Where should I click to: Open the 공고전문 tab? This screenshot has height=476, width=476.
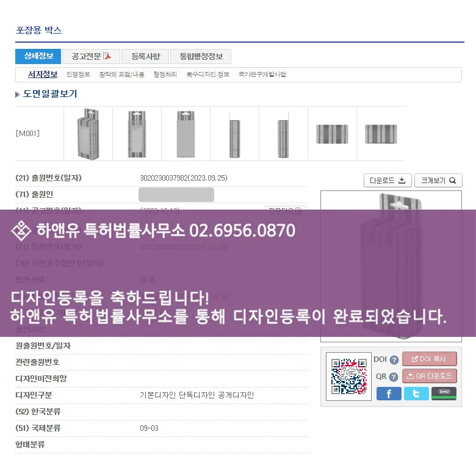[91, 57]
